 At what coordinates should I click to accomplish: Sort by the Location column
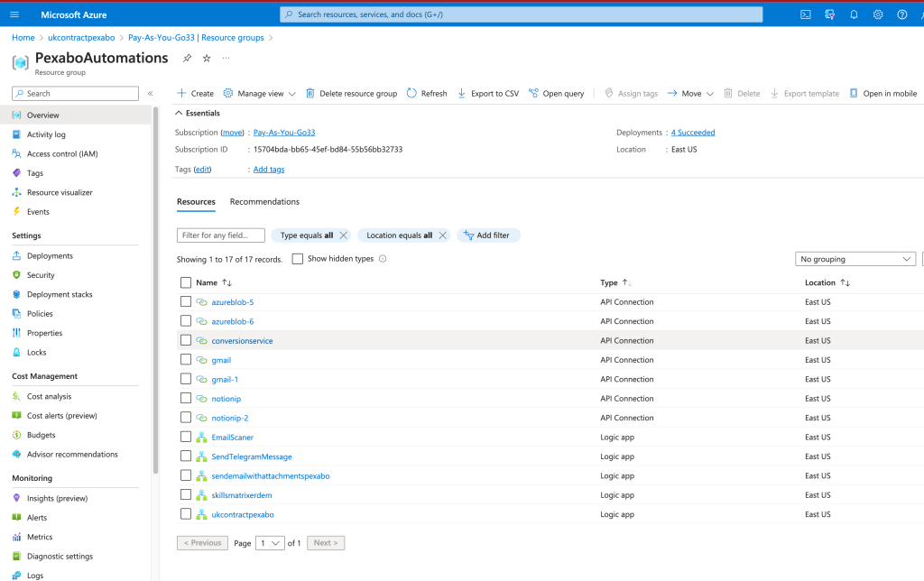coord(827,283)
